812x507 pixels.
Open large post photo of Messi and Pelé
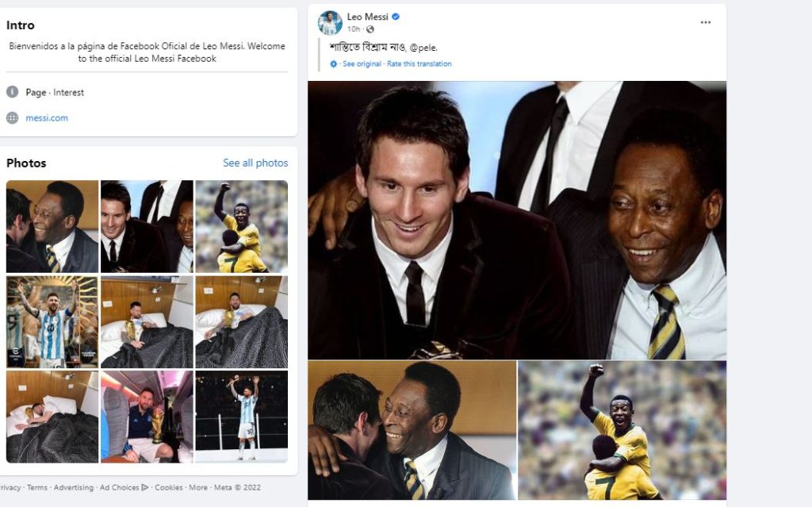point(517,220)
